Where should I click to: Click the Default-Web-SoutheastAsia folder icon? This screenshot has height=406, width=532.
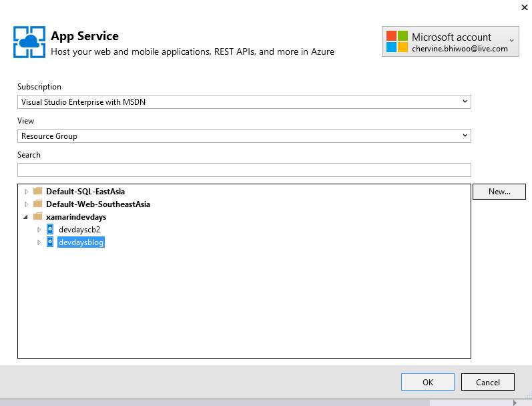pos(37,204)
